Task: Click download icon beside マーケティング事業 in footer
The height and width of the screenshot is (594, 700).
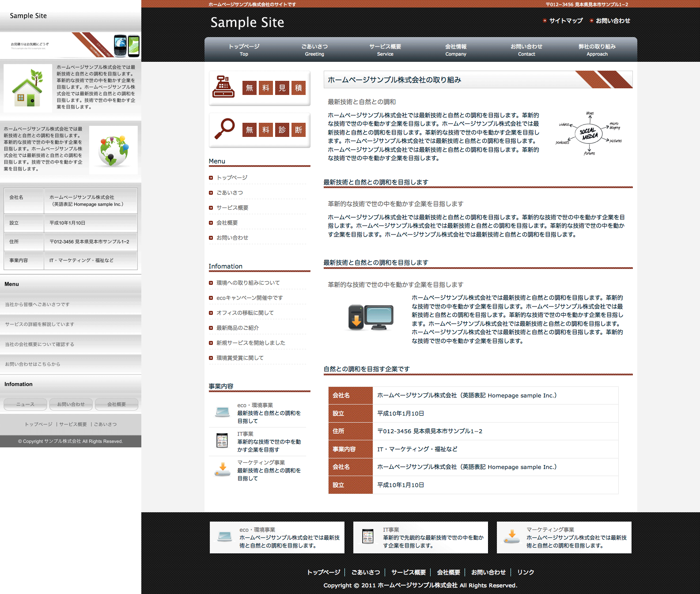Action: coord(512,537)
